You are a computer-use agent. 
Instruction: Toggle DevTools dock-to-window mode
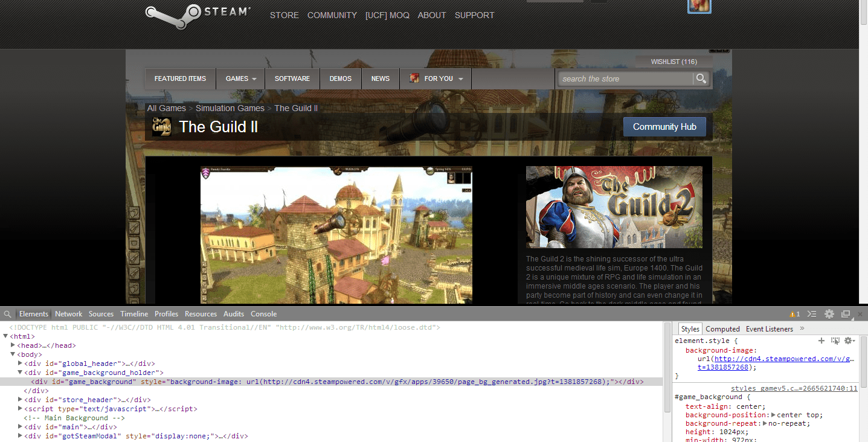(x=846, y=313)
